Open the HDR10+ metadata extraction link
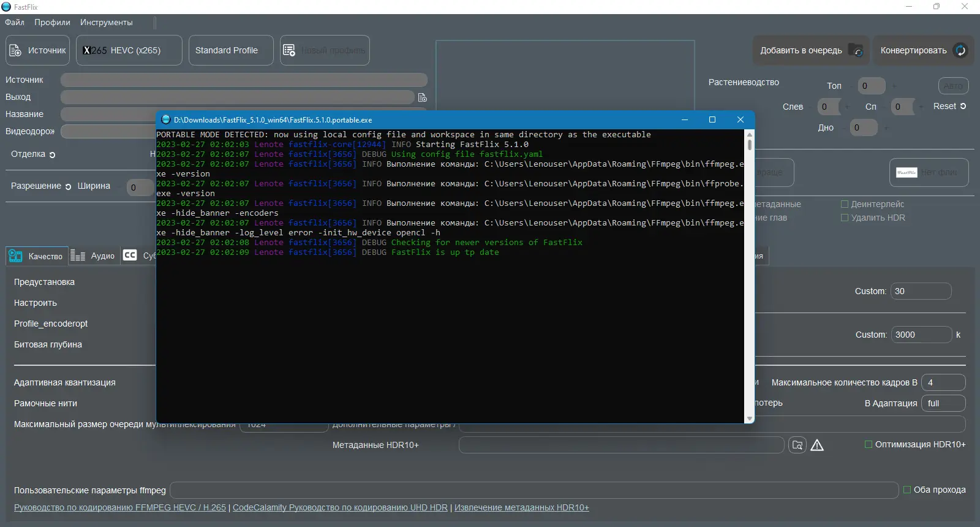The image size is (980, 527). [522, 507]
